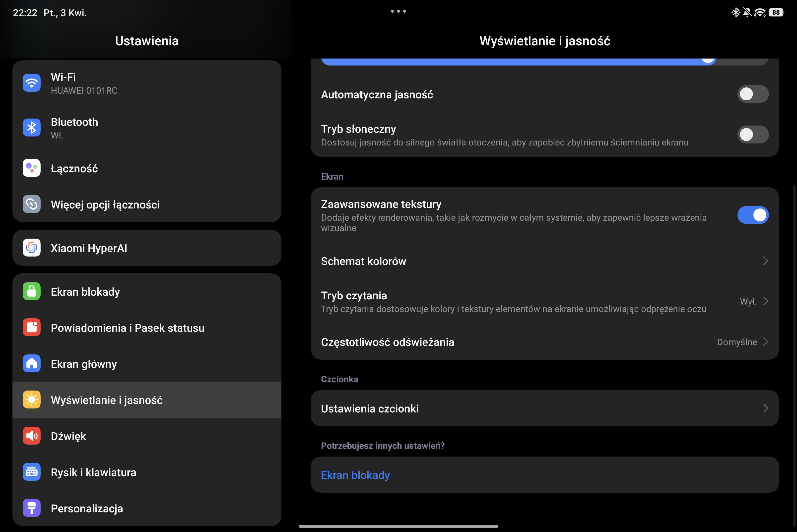797x532 pixels.
Task: Select Personalizacja in the sidebar
Action: (x=87, y=508)
